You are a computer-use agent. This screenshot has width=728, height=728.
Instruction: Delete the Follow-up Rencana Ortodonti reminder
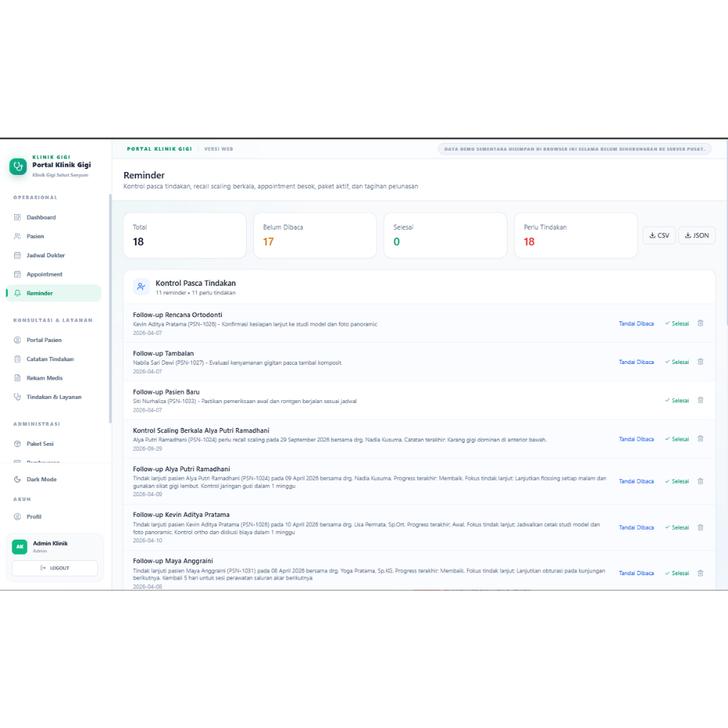pos(700,323)
